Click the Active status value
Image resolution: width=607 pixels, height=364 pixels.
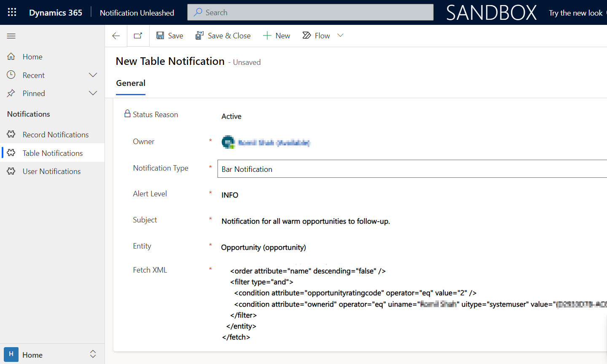coord(231,116)
